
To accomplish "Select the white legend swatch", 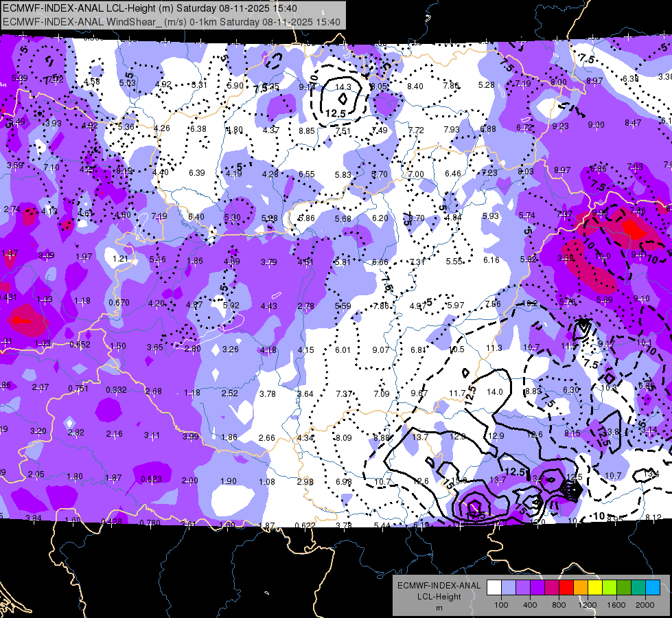I will click(x=494, y=587).
